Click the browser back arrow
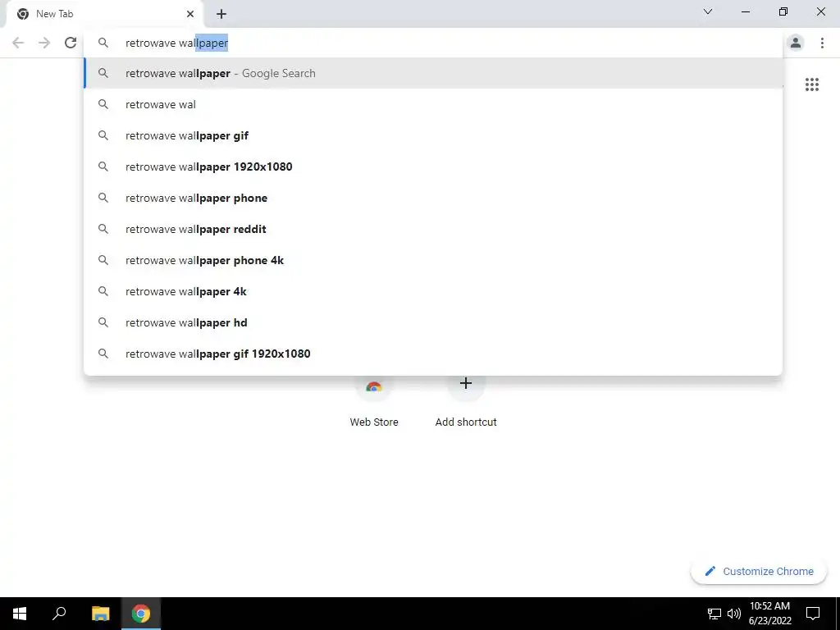Viewport: 840px width, 630px height. (x=18, y=43)
